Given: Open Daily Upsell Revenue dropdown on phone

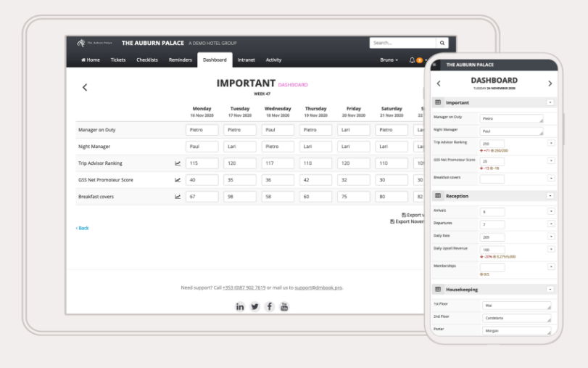Looking at the screenshot, I should (551, 249).
